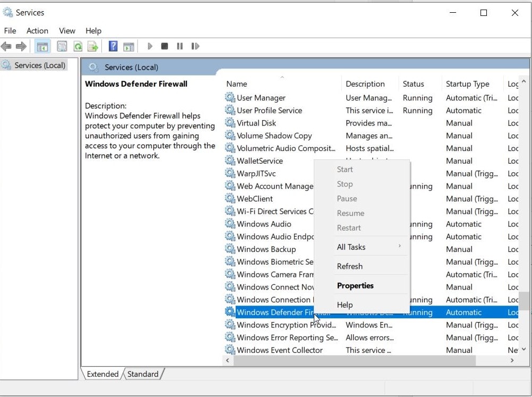
Task: Click Pause in the context menu
Action: click(x=347, y=198)
